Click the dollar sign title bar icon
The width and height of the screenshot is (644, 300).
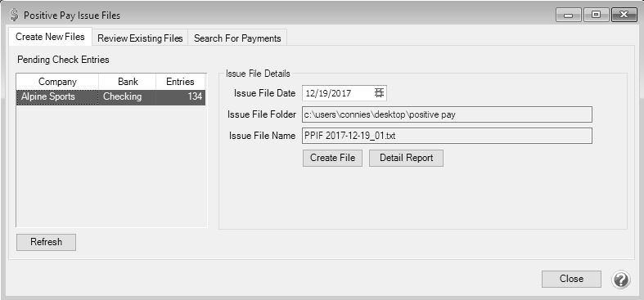(x=14, y=16)
